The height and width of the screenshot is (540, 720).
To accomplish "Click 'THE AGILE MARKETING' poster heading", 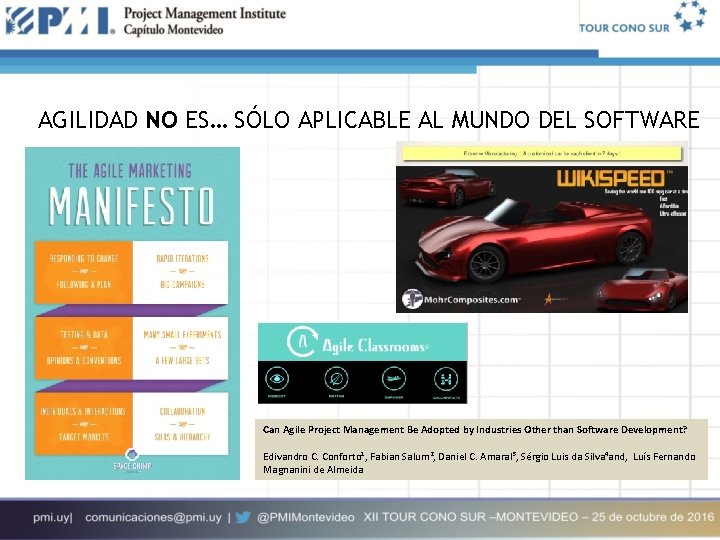I will 130,171.
